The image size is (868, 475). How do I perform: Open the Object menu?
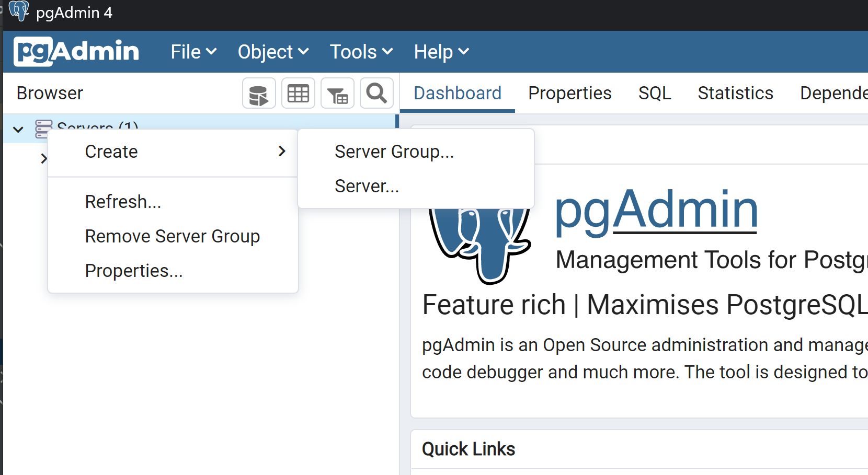(x=273, y=52)
